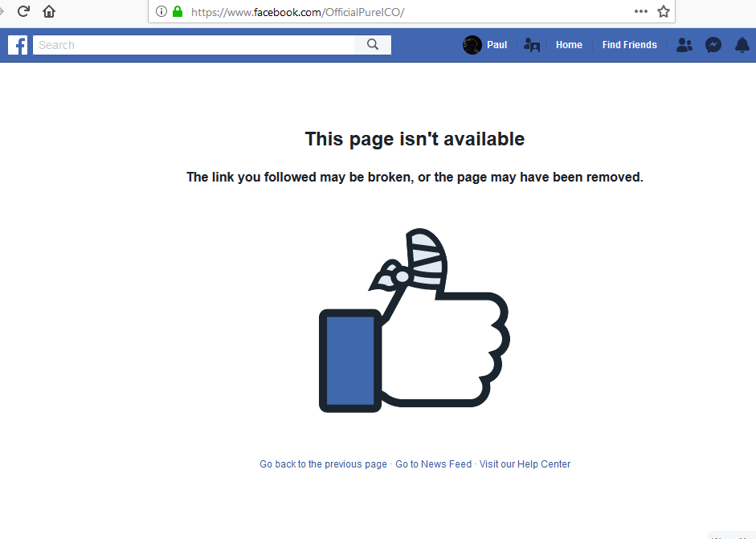
Task: Bookmark this page with the star icon
Action: point(664,11)
